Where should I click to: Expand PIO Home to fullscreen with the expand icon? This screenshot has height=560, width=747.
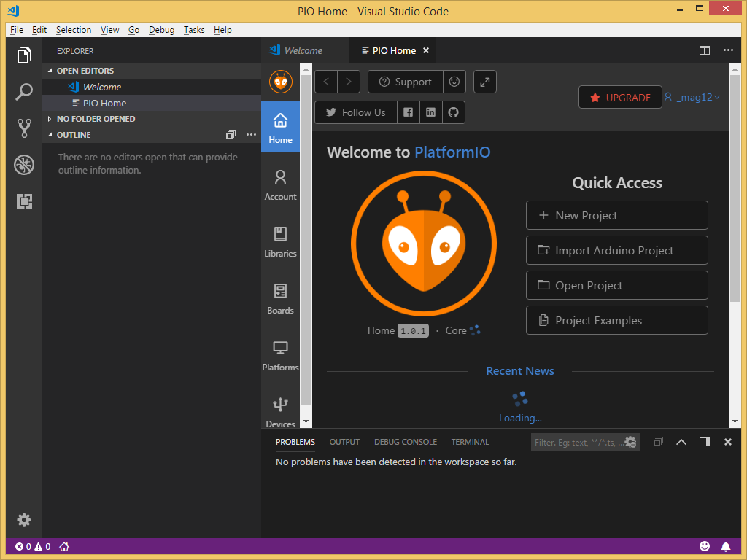tap(484, 82)
